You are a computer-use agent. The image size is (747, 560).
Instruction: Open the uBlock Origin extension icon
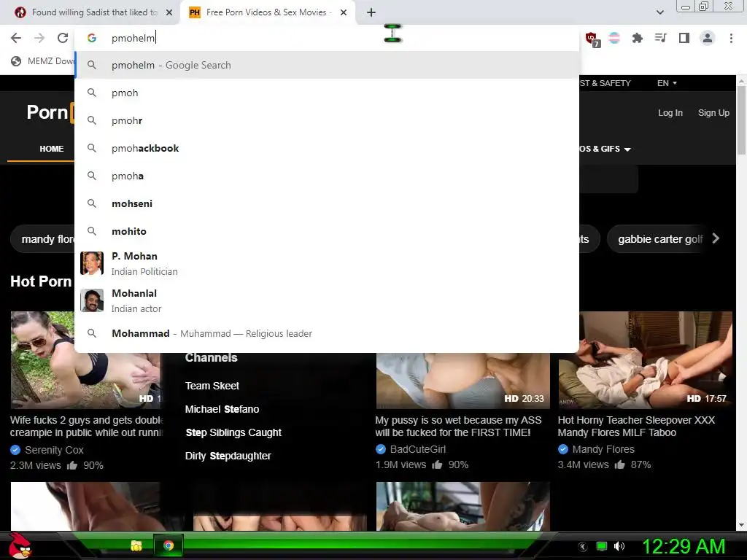[x=592, y=39]
